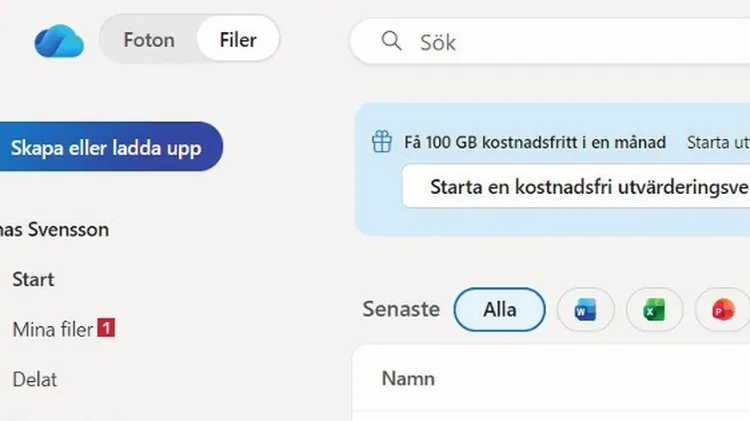Click the red notification badge on Mina filer

click(x=106, y=327)
